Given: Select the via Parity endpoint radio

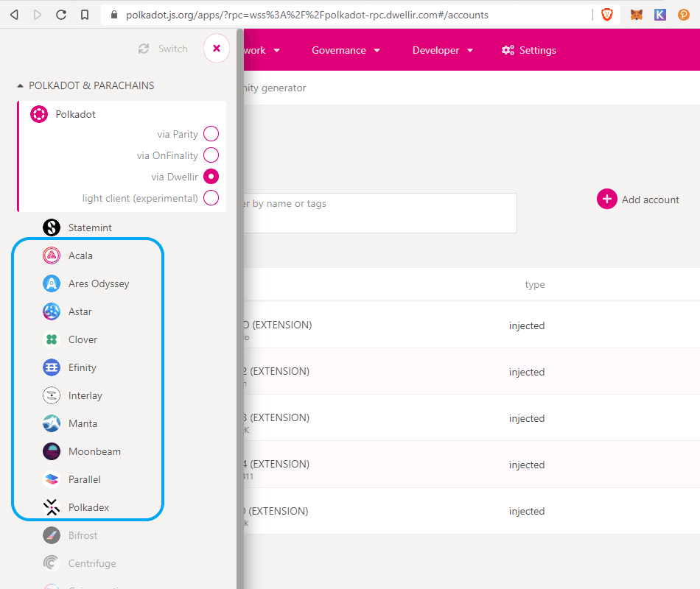Looking at the screenshot, I should click(x=211, y=134).
